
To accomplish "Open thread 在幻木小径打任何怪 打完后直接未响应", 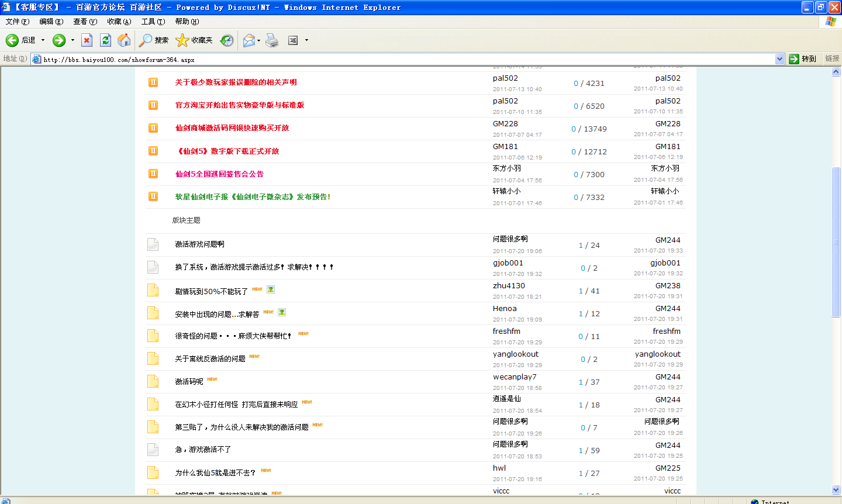I will point(236,404).
